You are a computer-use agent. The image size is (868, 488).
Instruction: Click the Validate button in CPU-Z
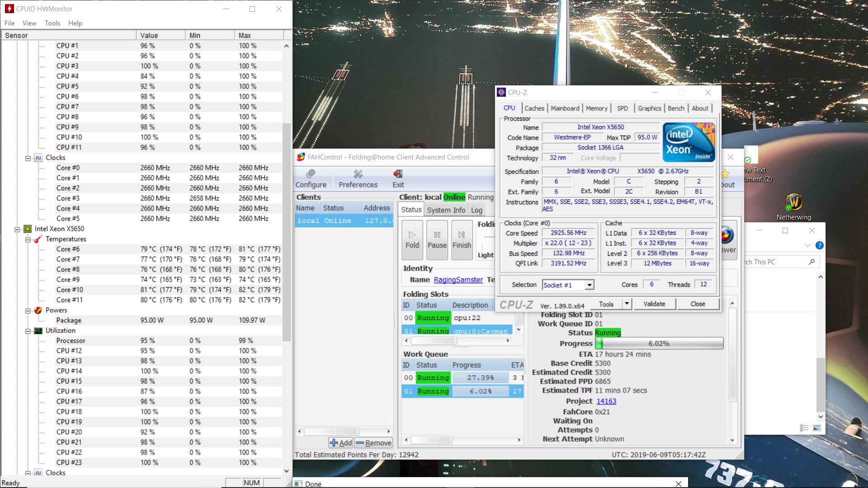tap(654, 304)
